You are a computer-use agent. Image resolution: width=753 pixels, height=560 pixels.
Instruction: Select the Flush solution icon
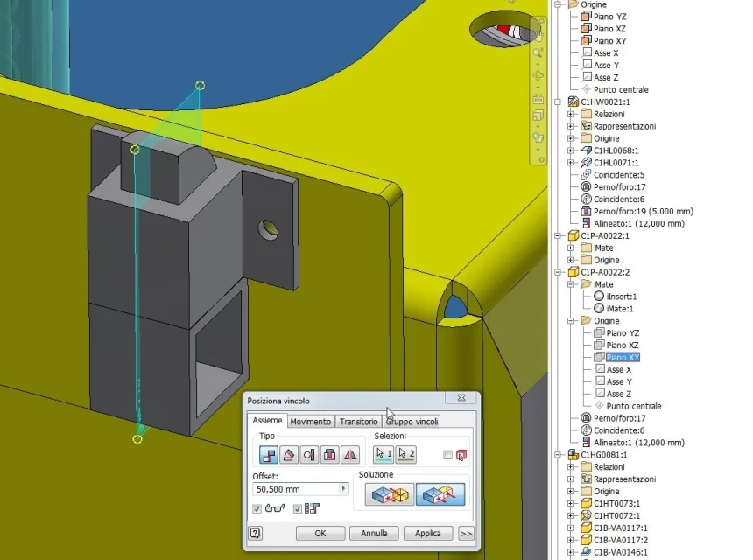point(440,494)
